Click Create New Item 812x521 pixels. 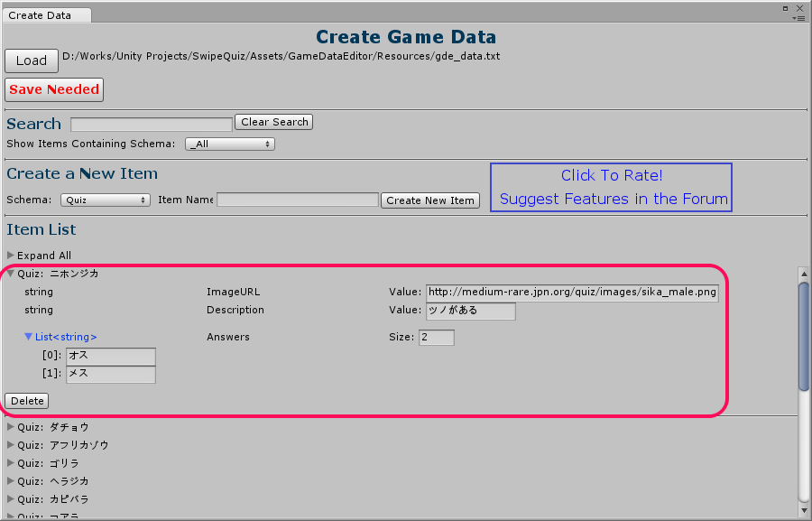click(x=429, y=200)
